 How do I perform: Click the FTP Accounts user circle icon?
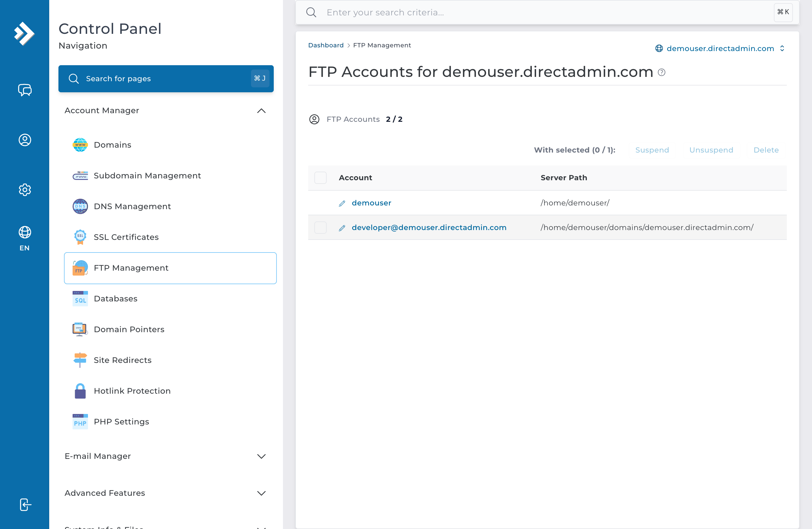[x=314, y=119]
